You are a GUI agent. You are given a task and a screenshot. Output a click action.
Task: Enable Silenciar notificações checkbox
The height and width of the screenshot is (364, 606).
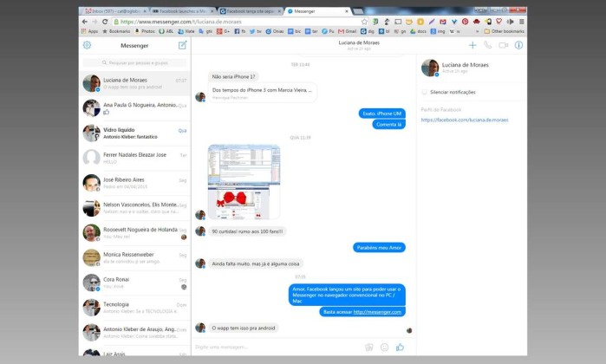tap(424, 92)
